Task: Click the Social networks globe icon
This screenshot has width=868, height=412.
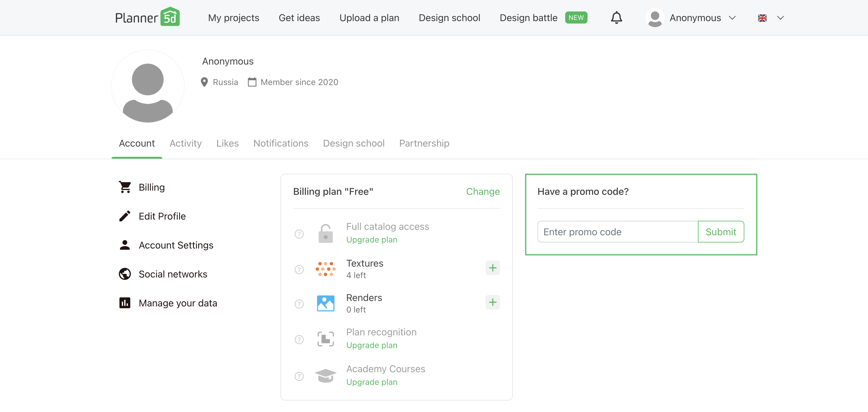Action: (125, 274)
